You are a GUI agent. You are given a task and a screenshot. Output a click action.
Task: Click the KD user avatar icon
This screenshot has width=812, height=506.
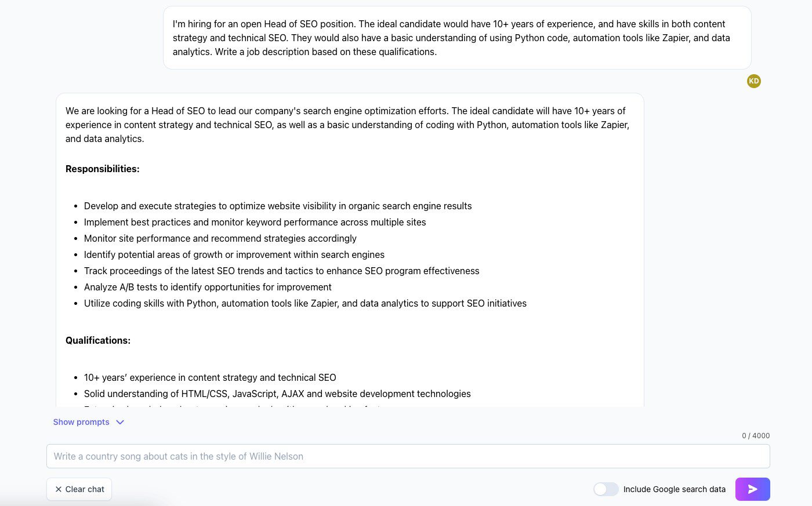[x=753, y=81]
